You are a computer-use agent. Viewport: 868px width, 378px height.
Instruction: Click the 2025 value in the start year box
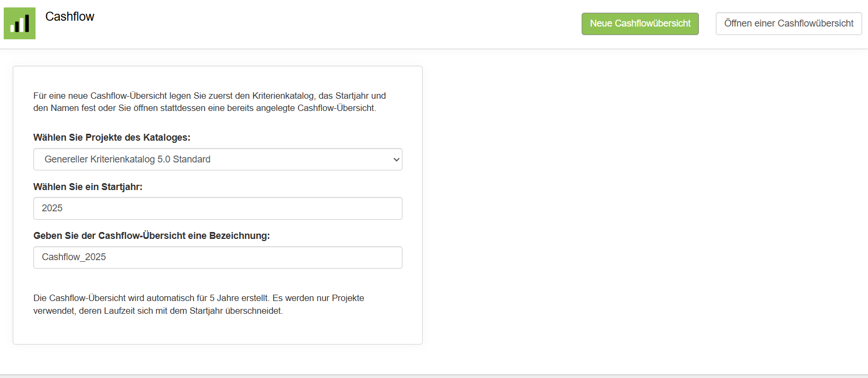tap(52, 208)
